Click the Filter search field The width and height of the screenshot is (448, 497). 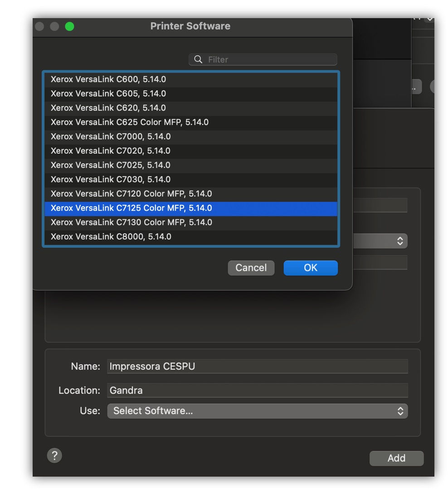tap(263, 60)
